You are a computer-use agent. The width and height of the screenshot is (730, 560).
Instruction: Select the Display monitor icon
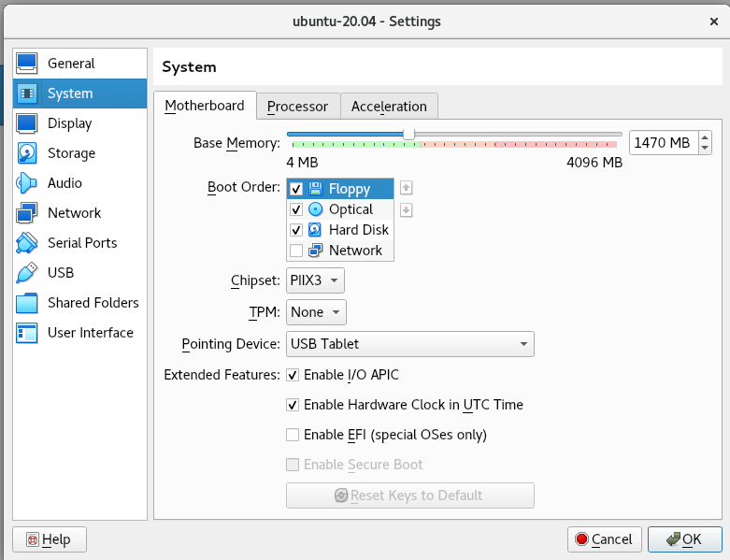click(27, 123)
